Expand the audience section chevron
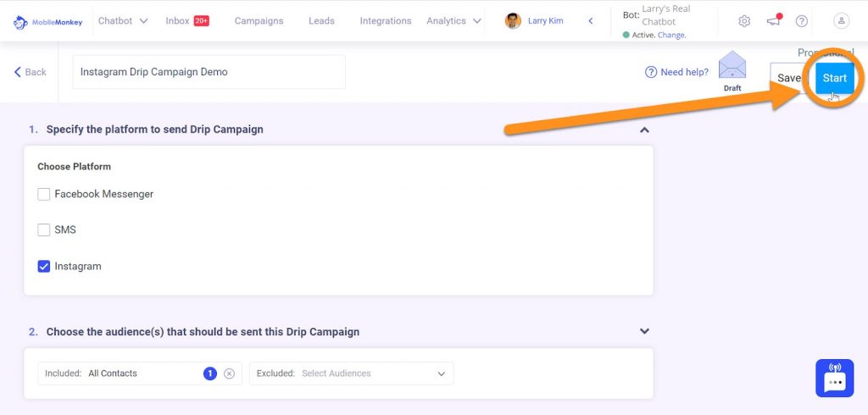 coord(644,331)
